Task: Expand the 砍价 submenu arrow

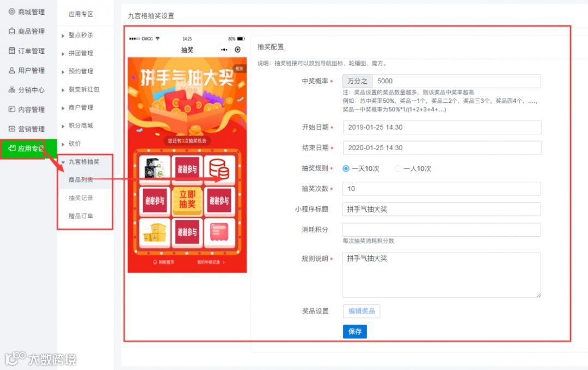Action: click(63, 144)
